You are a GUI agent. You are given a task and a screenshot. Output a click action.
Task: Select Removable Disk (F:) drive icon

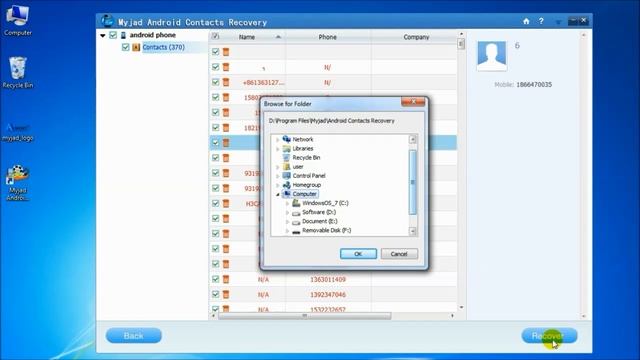tap(296, 231)
